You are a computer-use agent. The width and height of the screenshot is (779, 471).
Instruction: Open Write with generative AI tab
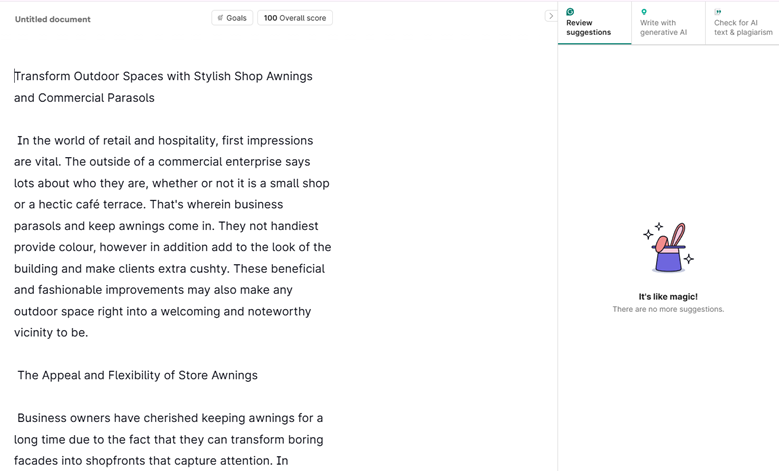tap(667, 27)
